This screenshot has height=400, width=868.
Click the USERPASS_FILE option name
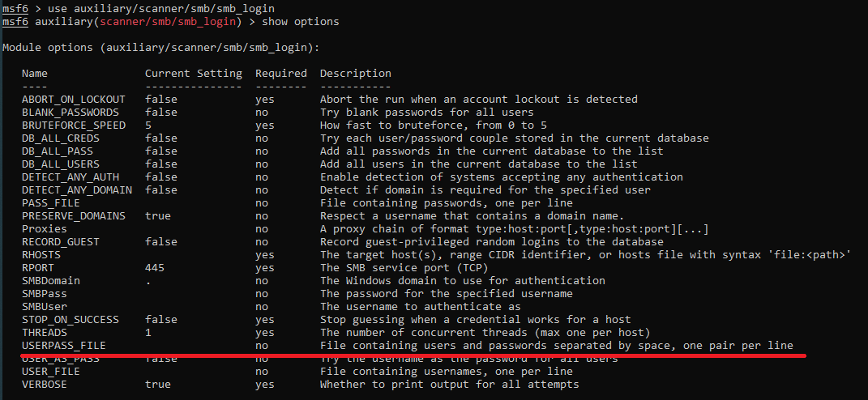coord(64,346)
